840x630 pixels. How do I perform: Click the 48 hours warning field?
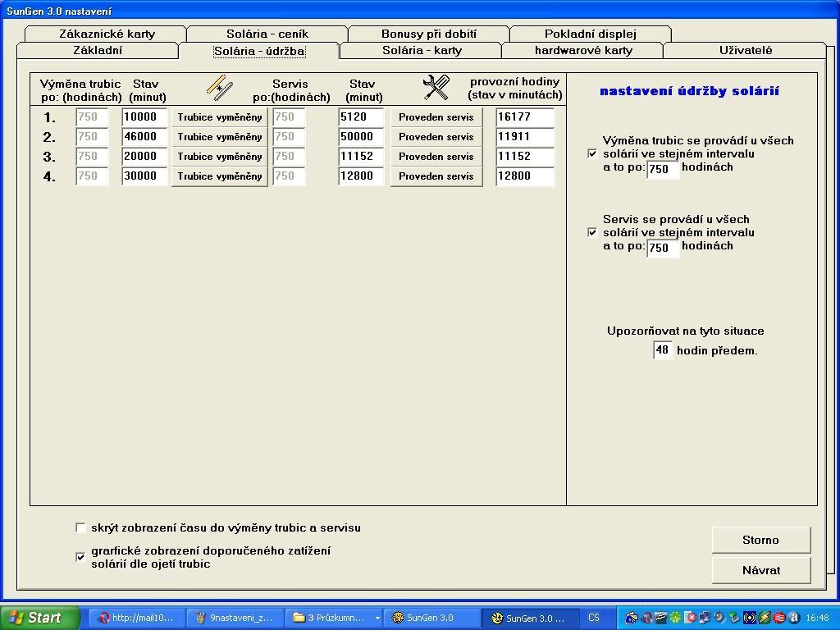pos(663,350)
